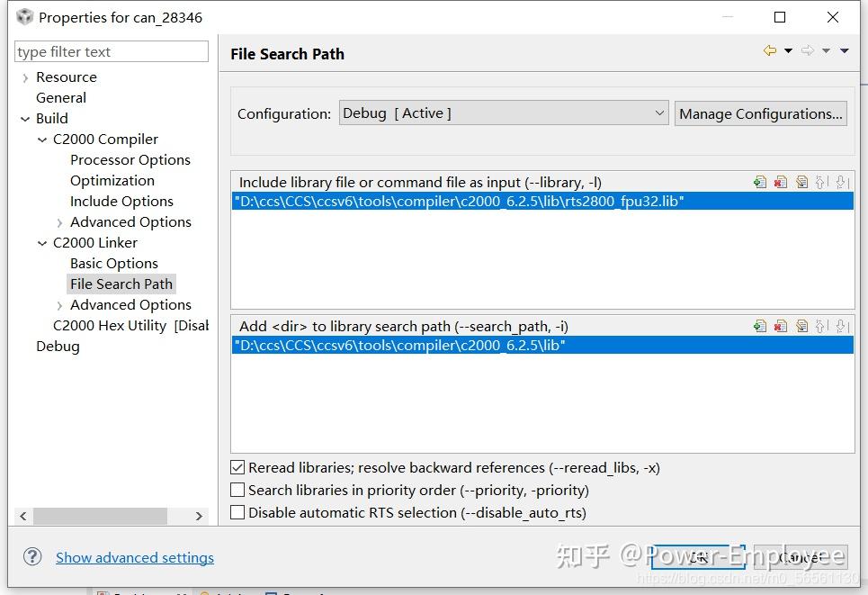Image resolution: width=868 pixels, height=595 pixels.
Task: Open the help question mark icon
Action: (32, 557)
